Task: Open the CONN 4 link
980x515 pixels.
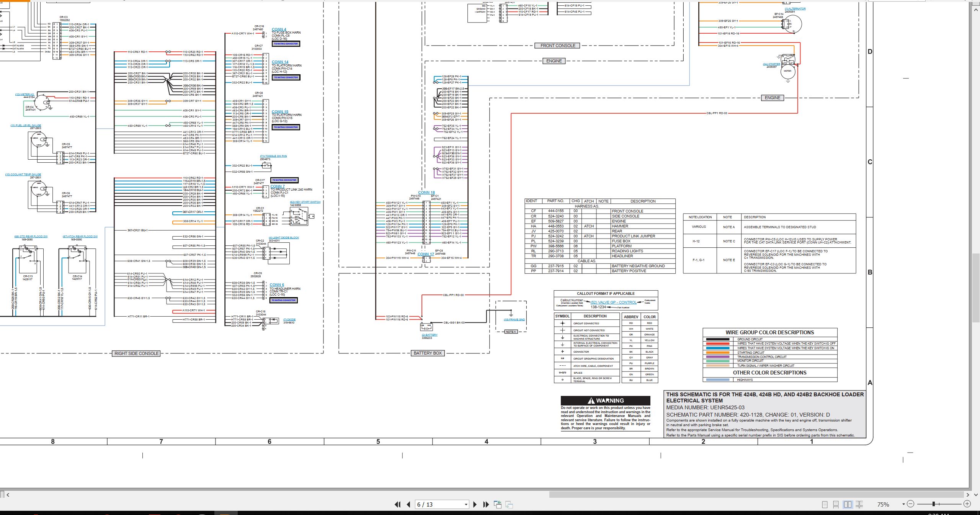Action: [279, 29]
